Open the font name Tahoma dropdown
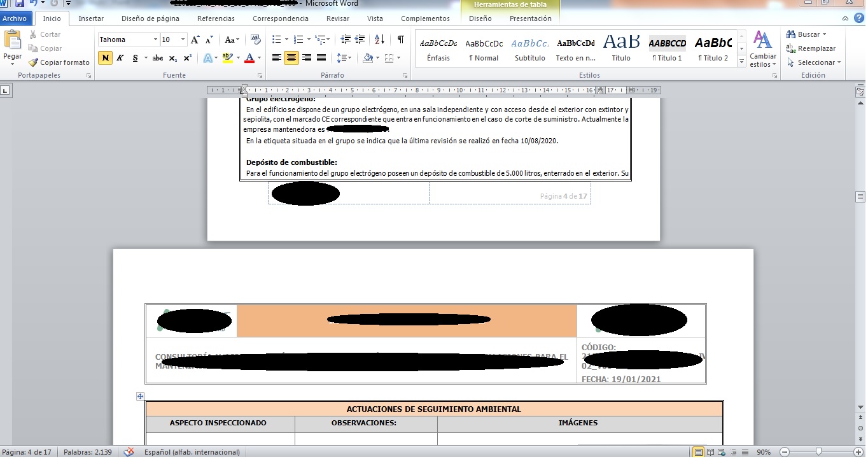Image resolution: width=868 pixels, height=461 pixels. tap(155, 39)
